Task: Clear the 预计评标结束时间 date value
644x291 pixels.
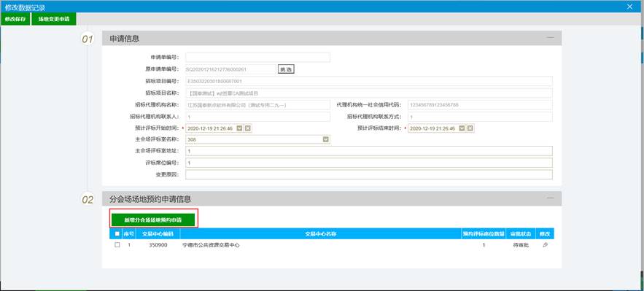Action: click(x=470, y=128)
